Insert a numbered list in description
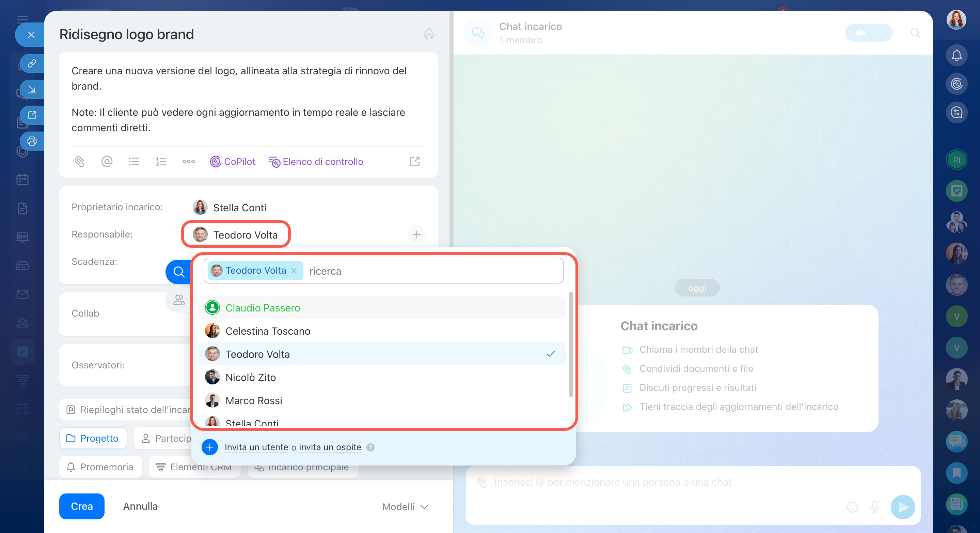The image size is (980, 533). (x=161, y=162)
